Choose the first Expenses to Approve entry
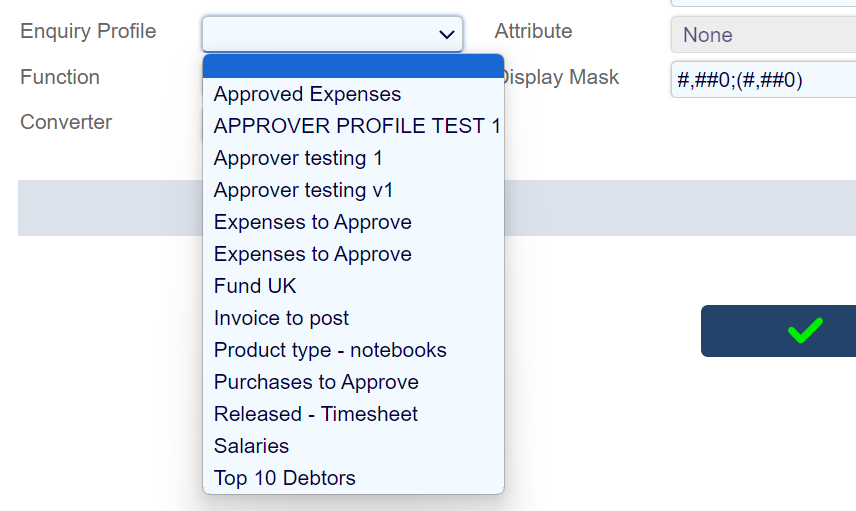 tap(313, 222)
